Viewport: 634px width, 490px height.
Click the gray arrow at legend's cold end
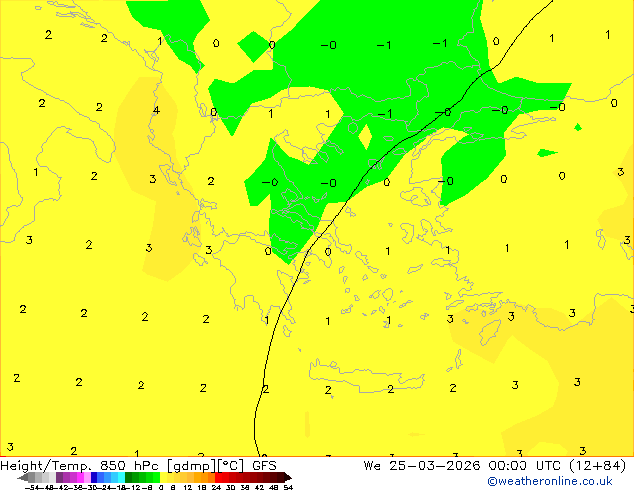pyautogui.click(x=23, y=477)
